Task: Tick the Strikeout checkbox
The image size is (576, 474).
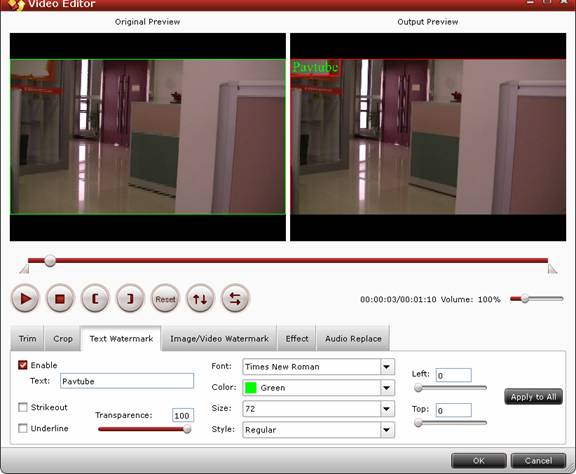Action: pos(23,407)
